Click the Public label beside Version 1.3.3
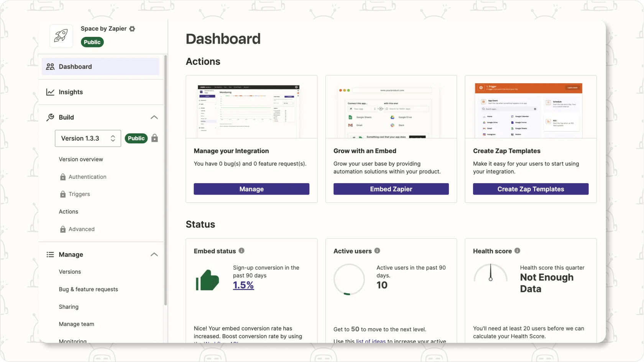This screenshot has height=362, width=644. pyautogui.click(x=136, y=138)
